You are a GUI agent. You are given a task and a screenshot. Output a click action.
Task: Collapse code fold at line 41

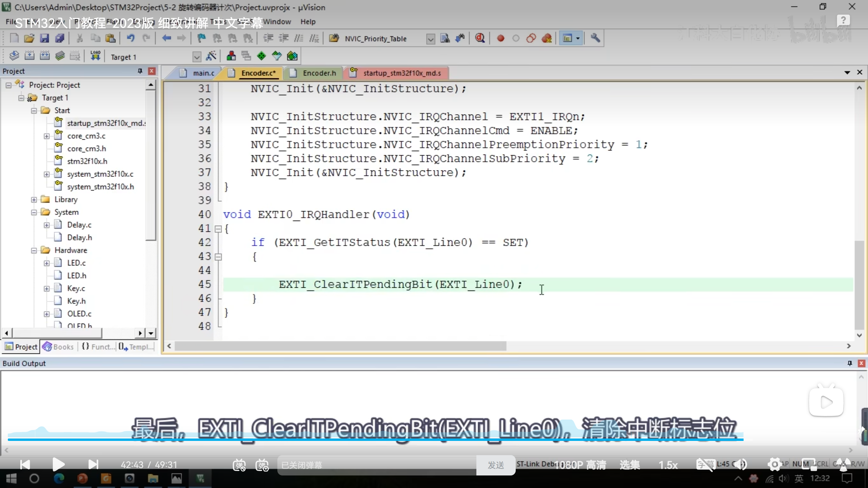pyautogui.click(x=218, y=229)
